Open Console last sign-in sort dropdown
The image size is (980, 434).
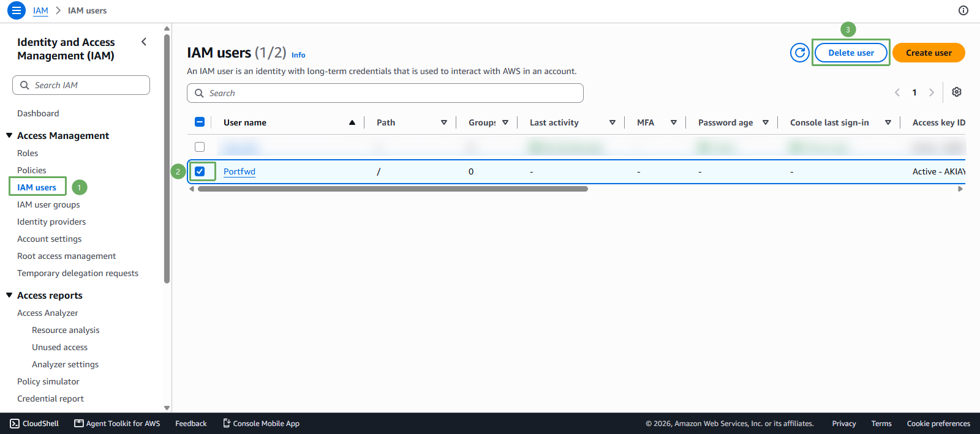coord(888,122)
